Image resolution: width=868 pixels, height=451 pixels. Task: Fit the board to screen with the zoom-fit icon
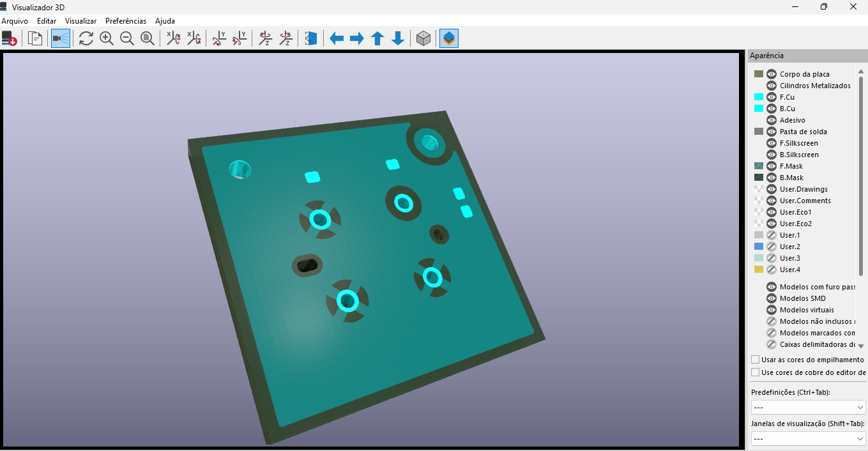[148, 39]
